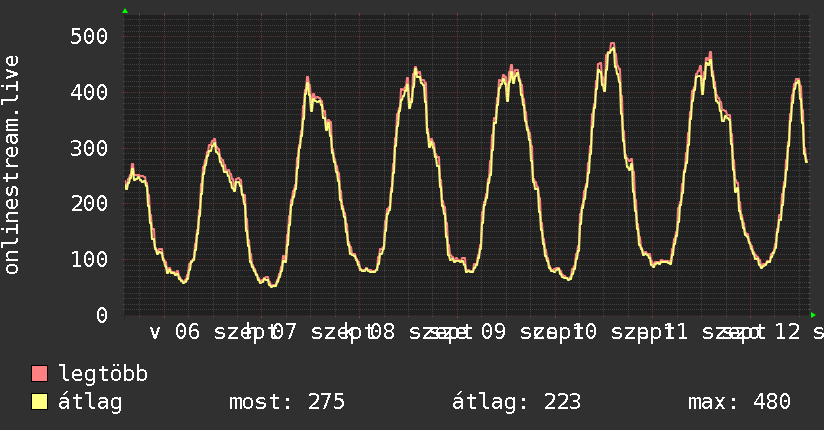Click the 300 y-axis label
The width and height of the screenshot is (824, 430).
click(x=89, y=148)
